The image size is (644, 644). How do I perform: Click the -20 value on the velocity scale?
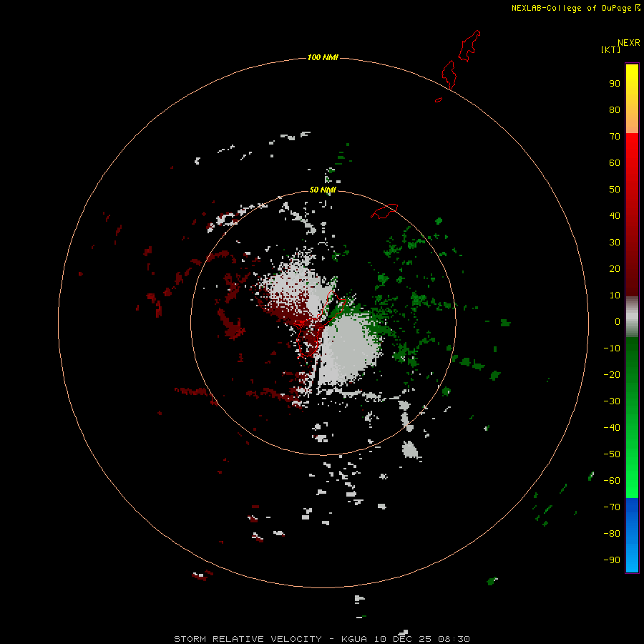tap(612, 374)
